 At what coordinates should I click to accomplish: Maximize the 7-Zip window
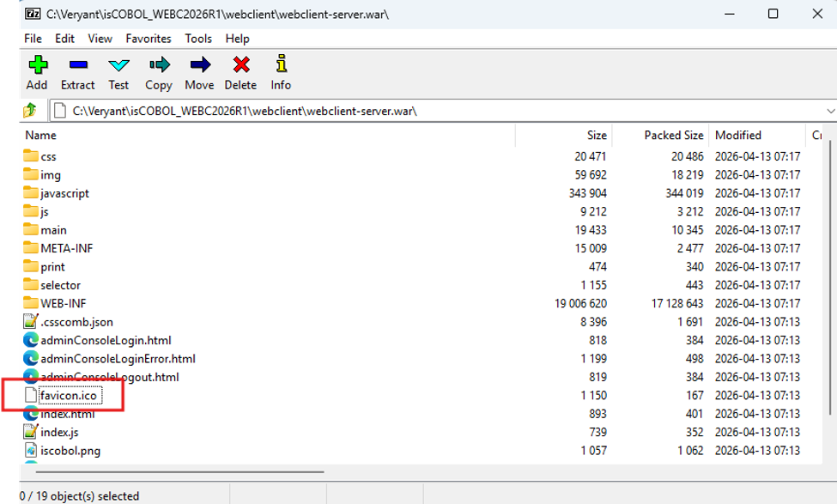pos(773,14)
